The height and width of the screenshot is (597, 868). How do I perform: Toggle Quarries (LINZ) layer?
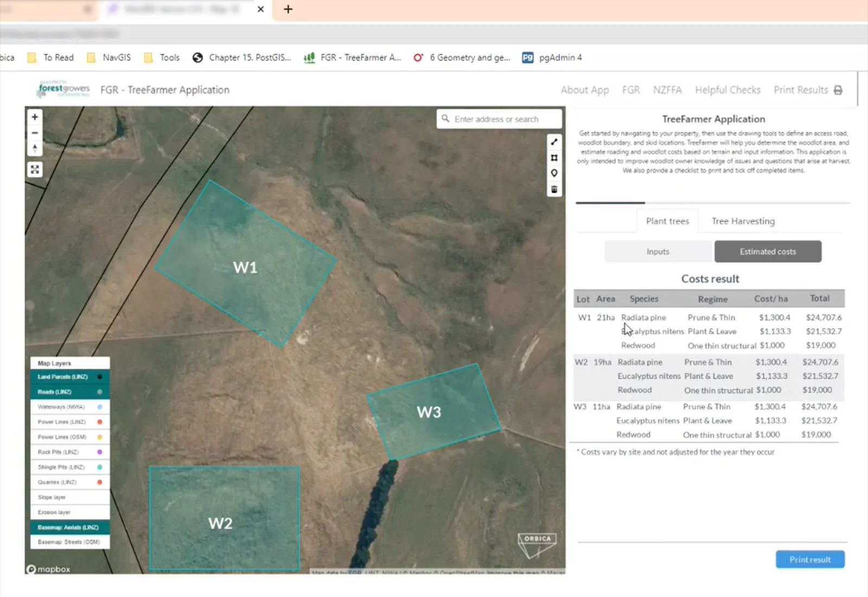[x=70, y=482]
